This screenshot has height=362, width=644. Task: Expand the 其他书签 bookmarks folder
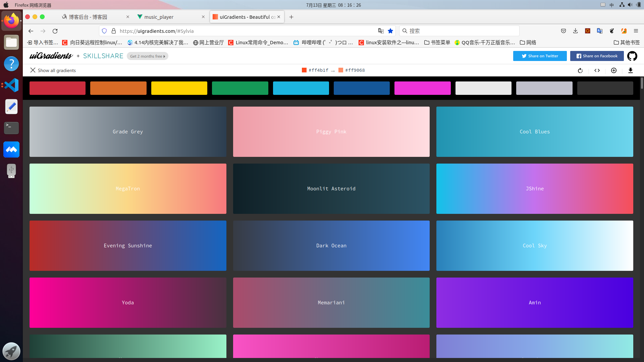pos(627,43)
